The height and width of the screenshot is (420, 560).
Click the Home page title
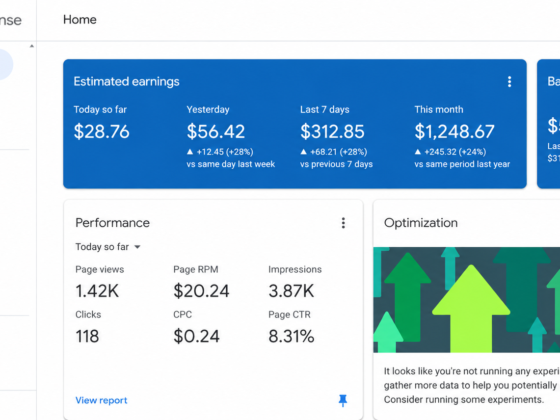click(80, 20)
